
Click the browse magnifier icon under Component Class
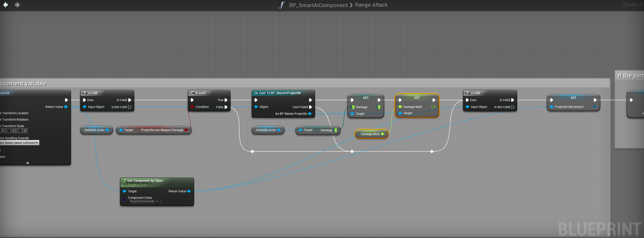(x=161, y=201)
